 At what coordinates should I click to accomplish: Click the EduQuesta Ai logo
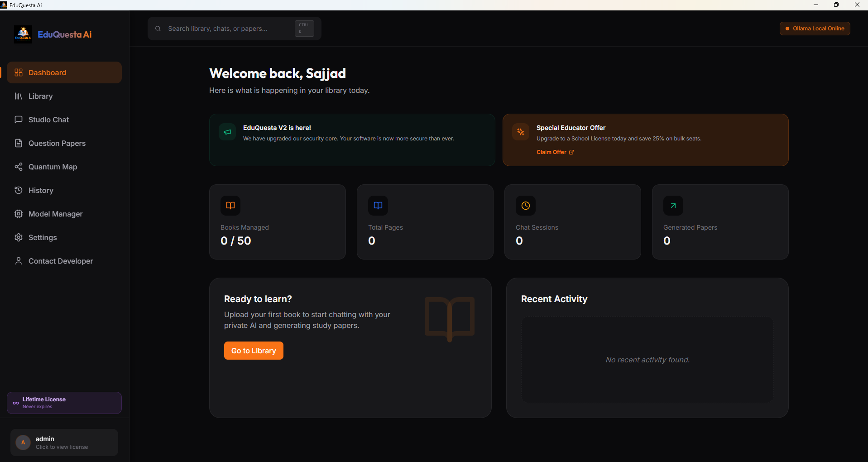[53, 34]
